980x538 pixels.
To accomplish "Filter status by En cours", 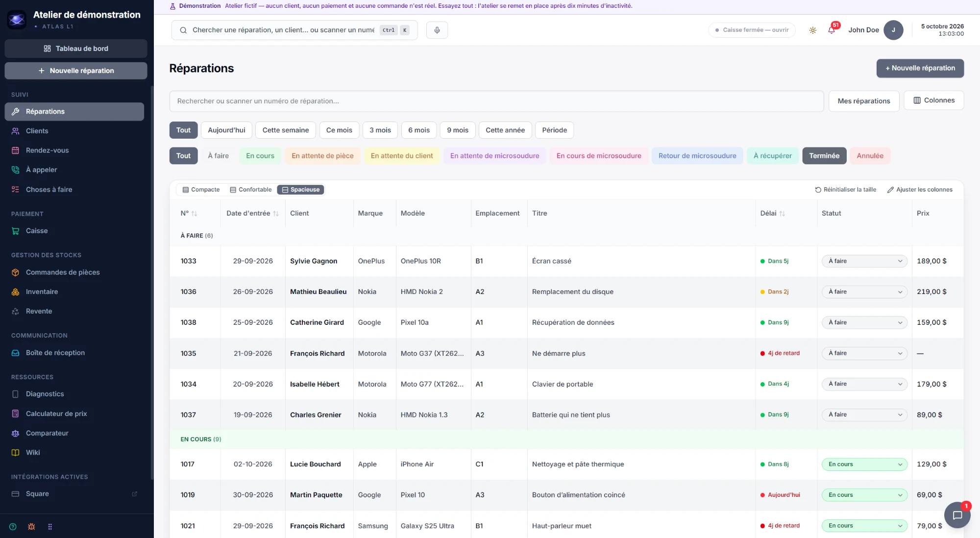I will [260, 156].
